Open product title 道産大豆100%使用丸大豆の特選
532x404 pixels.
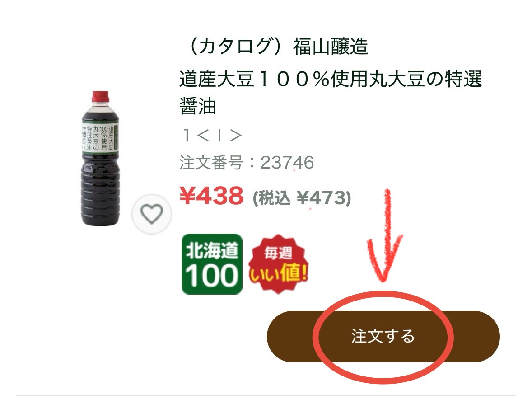point(331,79)
